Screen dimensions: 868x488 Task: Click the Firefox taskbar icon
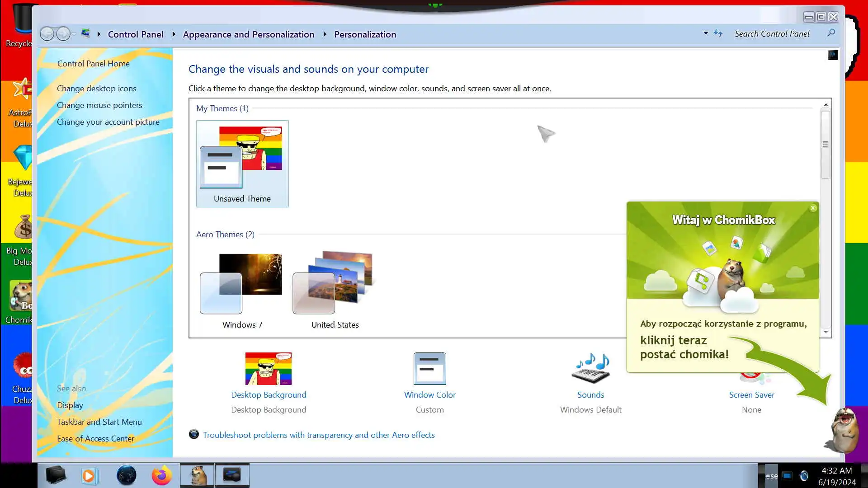pyautogui.click(x=161, y=475)
